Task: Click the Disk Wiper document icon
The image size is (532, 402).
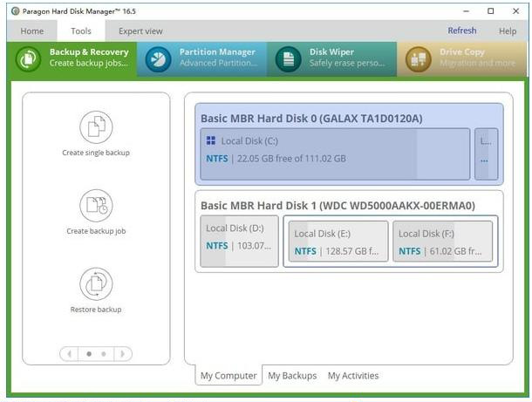Action: click(x=288, y=58)
